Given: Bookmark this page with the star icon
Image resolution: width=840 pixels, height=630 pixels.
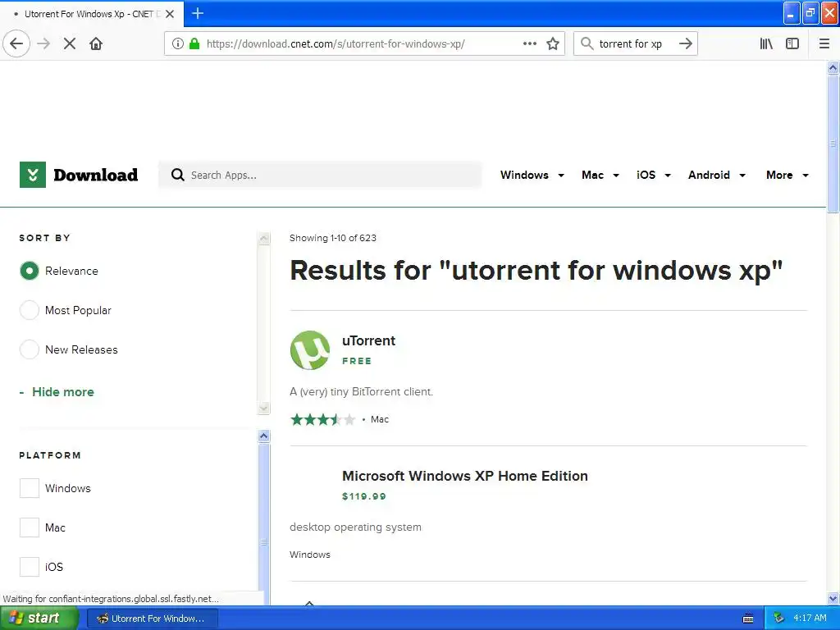Looking at the screenshot, I should point(553,43).
